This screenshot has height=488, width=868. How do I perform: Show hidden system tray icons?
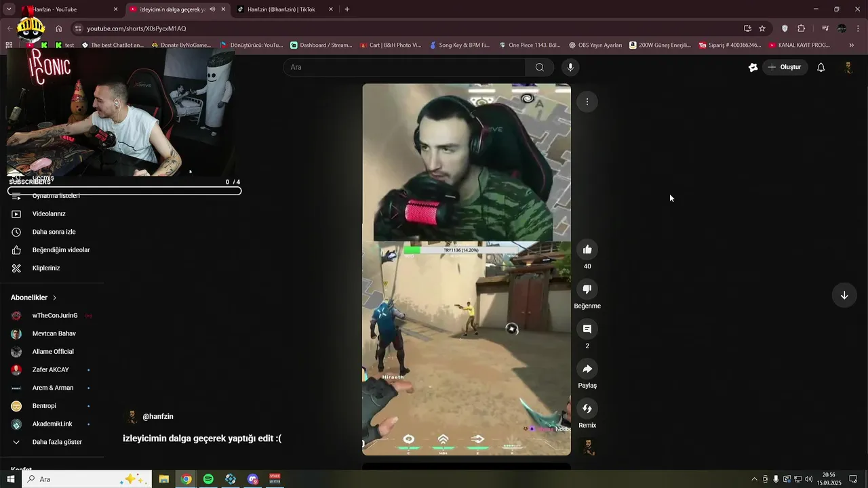pyautogui.click(x=754, y=479)
